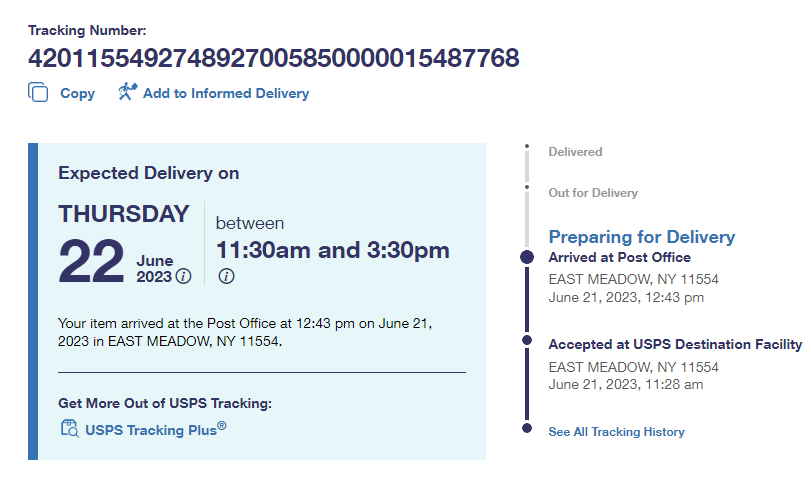Click the Informed Delivery running-person icon
Viewport: 811px width, 482px height.
[x=126, y=93]
